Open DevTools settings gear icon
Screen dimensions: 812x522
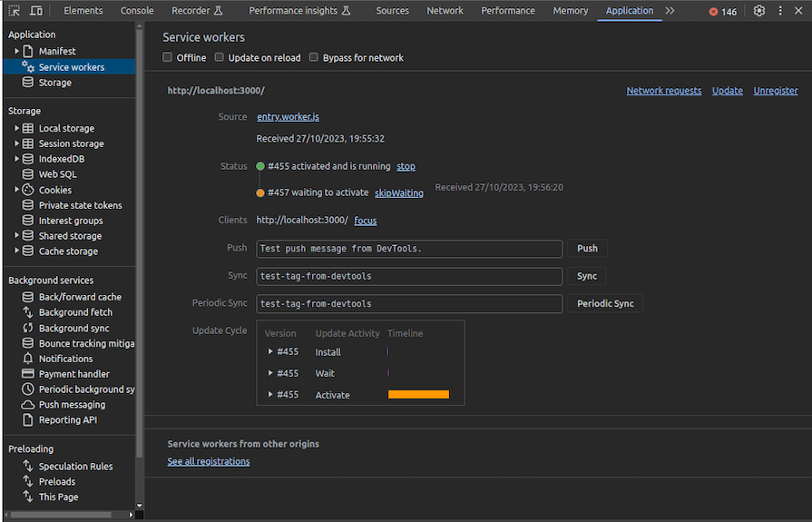759,11
